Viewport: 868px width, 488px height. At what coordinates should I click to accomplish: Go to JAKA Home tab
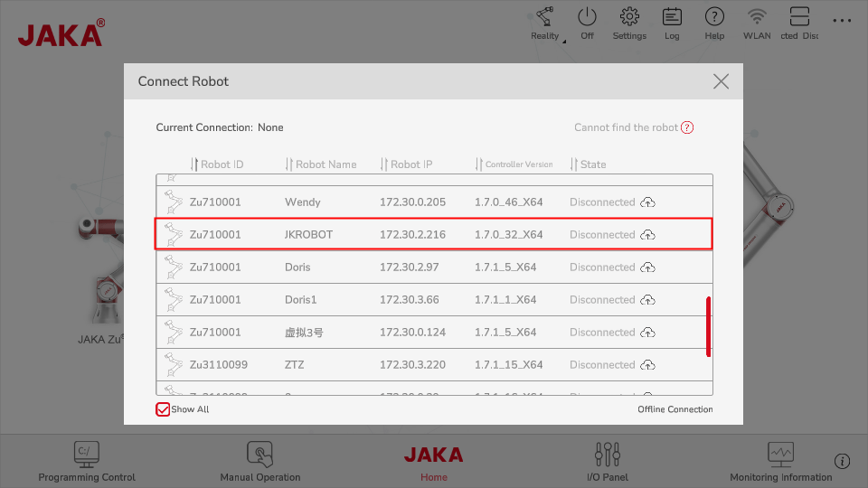433,463
